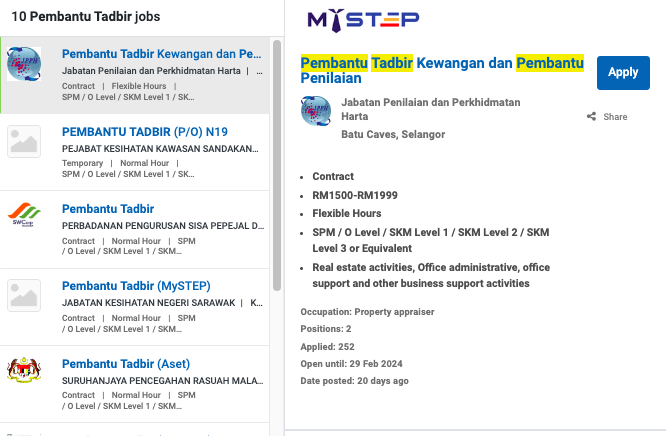Open PEMBANTU TADBIR (P/O) N19 listing
666x436 pixels.
146,131
